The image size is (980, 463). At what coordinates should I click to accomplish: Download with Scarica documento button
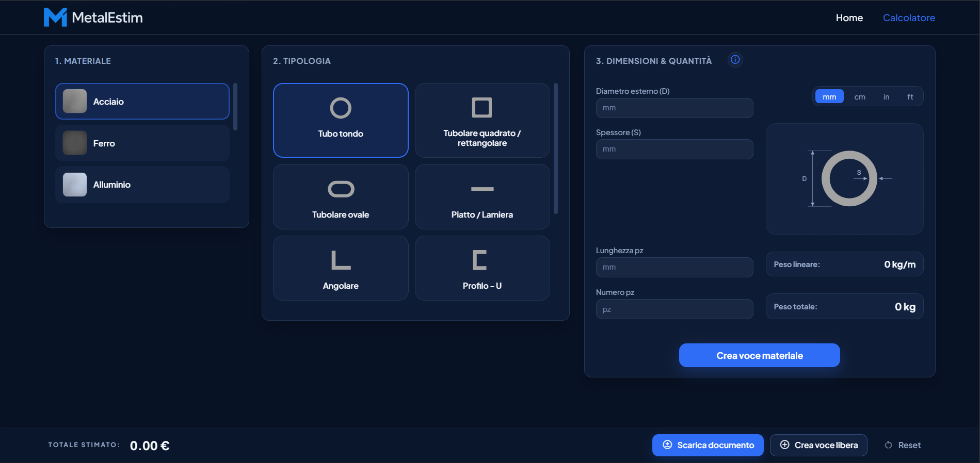[x=708, y=445]
